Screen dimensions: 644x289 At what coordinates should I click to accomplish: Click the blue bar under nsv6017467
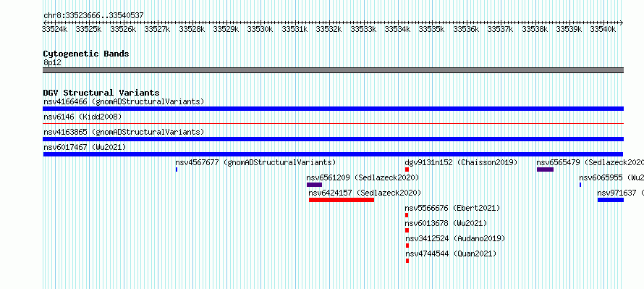pyautogui.click(x=333, y=154)
